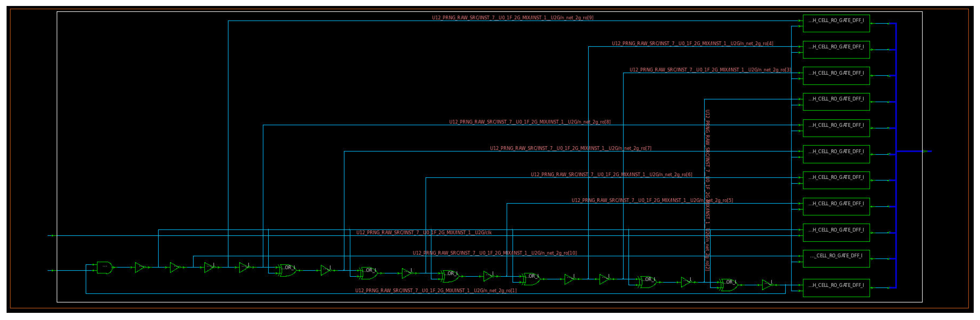Image resolution: width=980 pixels, height=320 pixels.
Task: Select net label ending 'n_net_2g_ro[5]'
Action: [652, 200]
